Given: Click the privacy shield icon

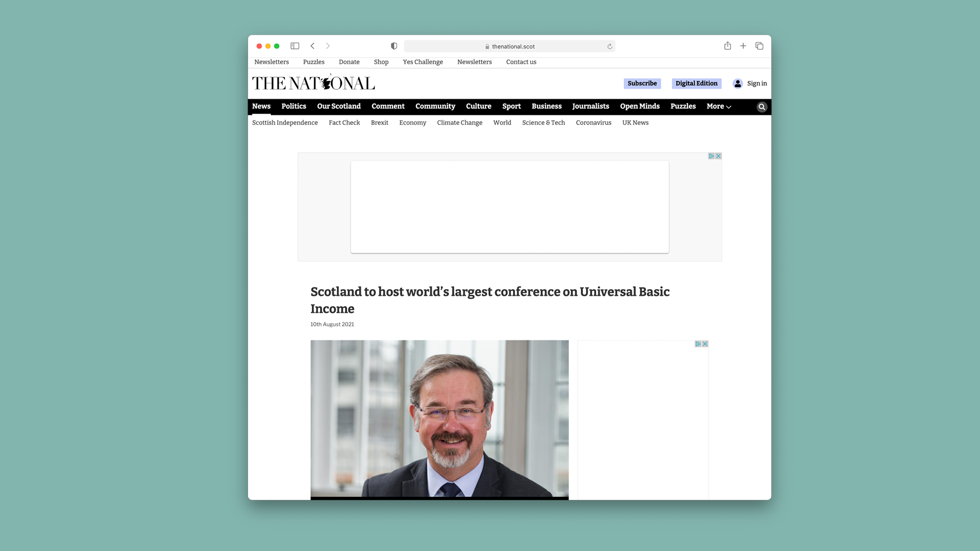Looking at the screenshot, I should point(394,46).
